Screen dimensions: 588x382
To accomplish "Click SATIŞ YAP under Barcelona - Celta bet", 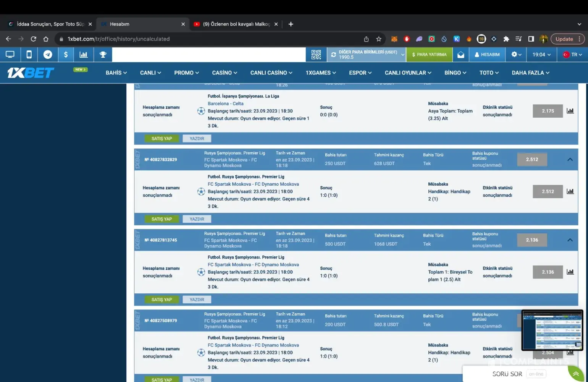I will point(162,139).
